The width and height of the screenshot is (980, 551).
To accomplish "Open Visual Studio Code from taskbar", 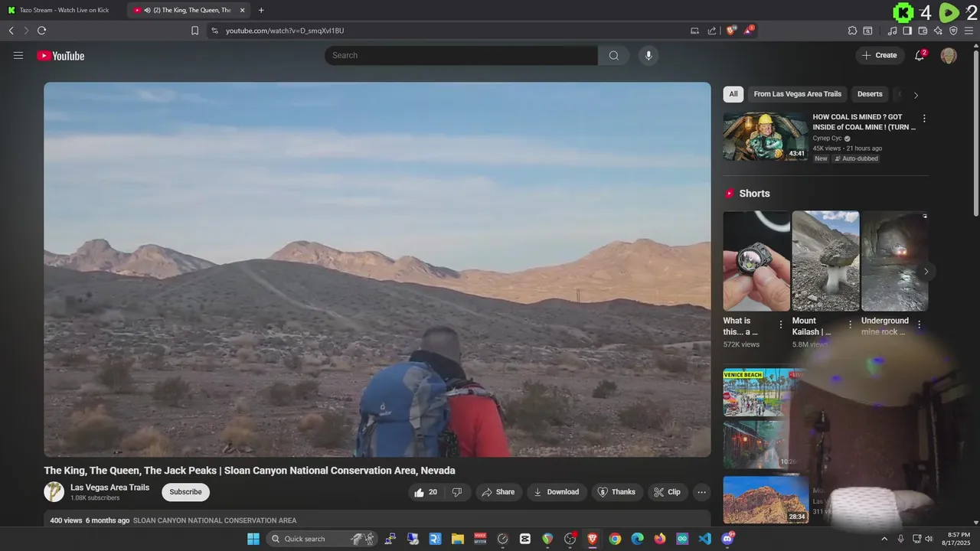I will [x=704, y=539].
